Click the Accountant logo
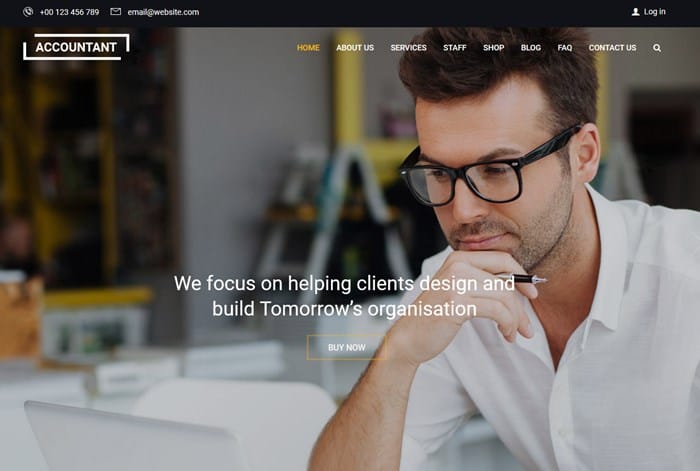The image size is (700, 471). tap(76, 47)
